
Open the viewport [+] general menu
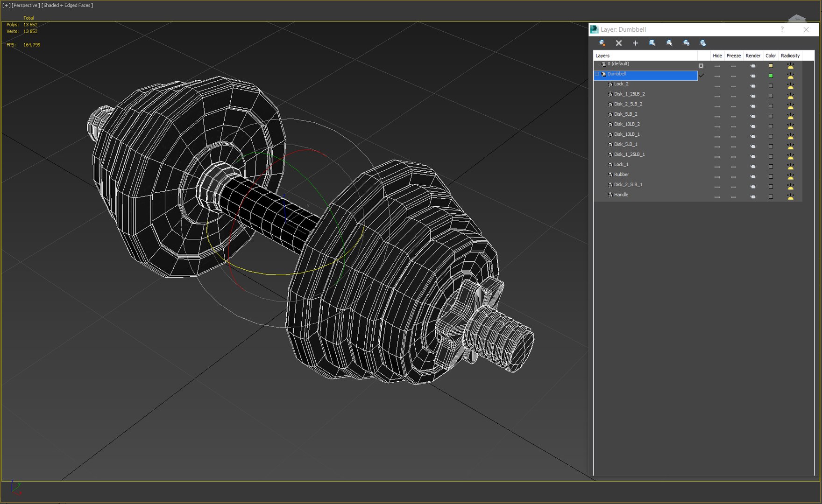pyautogui.click(x=6, y=5)
